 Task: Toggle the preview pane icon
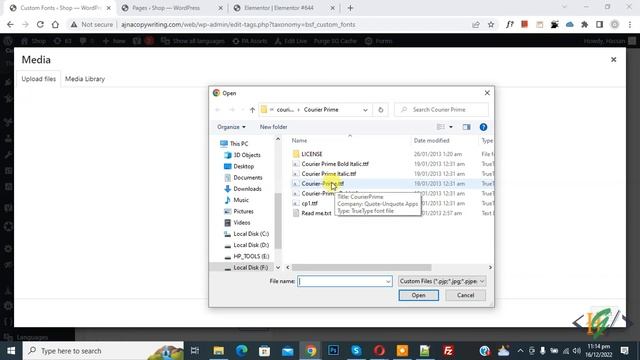[466, 127]
